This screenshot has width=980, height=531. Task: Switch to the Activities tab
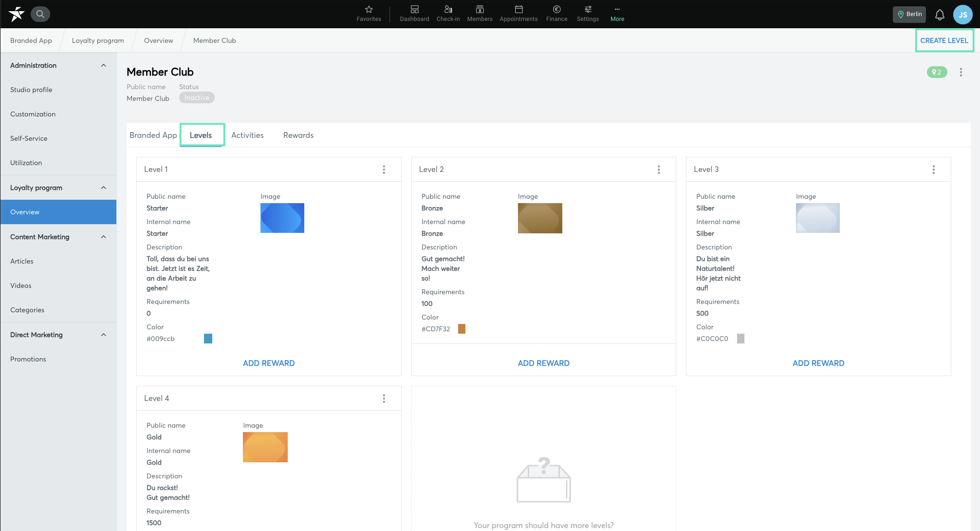pos(247,135)
